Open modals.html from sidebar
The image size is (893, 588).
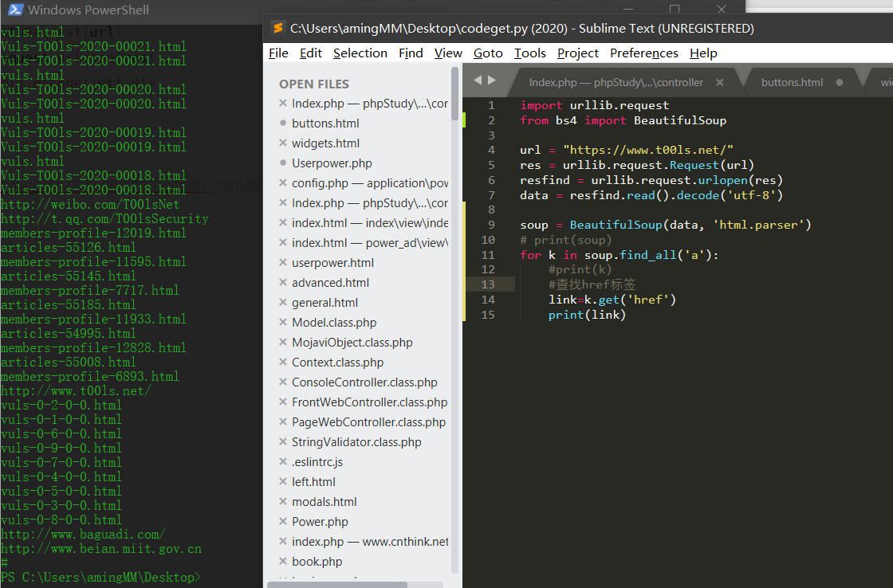(324, 501)
